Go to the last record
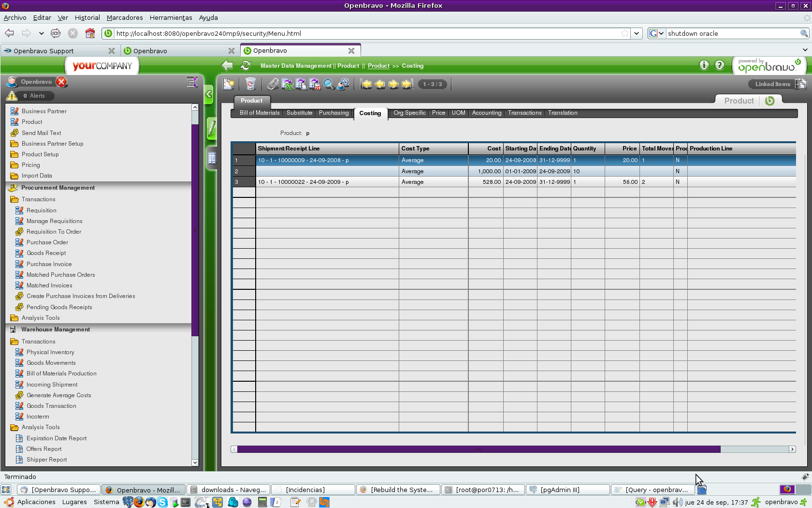 point(407,84)
